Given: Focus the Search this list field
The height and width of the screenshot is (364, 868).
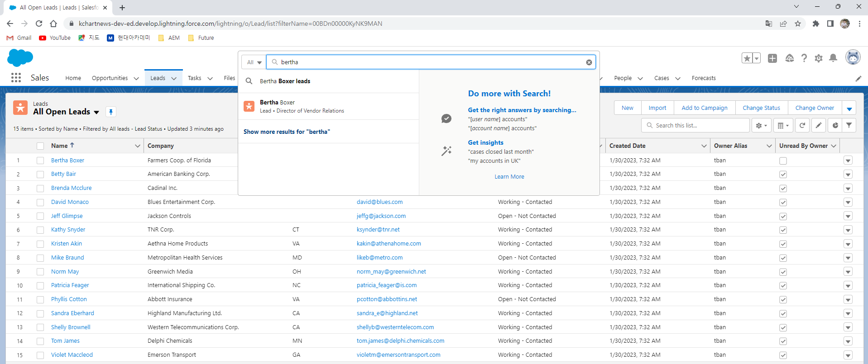Looking at the screenshot, I should pos(695,125).
